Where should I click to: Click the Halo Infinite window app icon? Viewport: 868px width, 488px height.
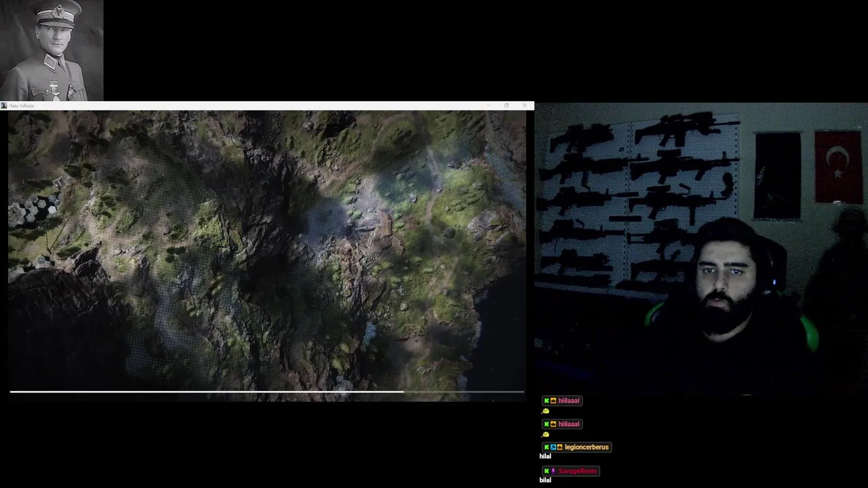[x=4, y=106]
